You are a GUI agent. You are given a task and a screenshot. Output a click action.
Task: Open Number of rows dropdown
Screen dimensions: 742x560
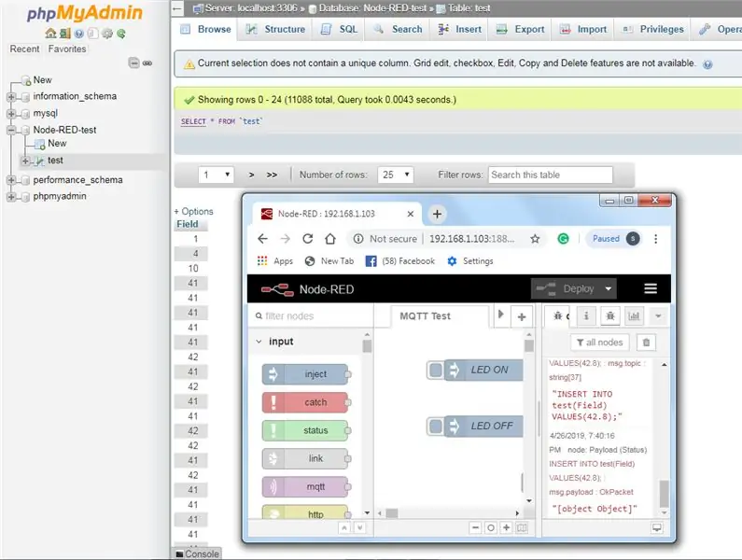point(396,175)
